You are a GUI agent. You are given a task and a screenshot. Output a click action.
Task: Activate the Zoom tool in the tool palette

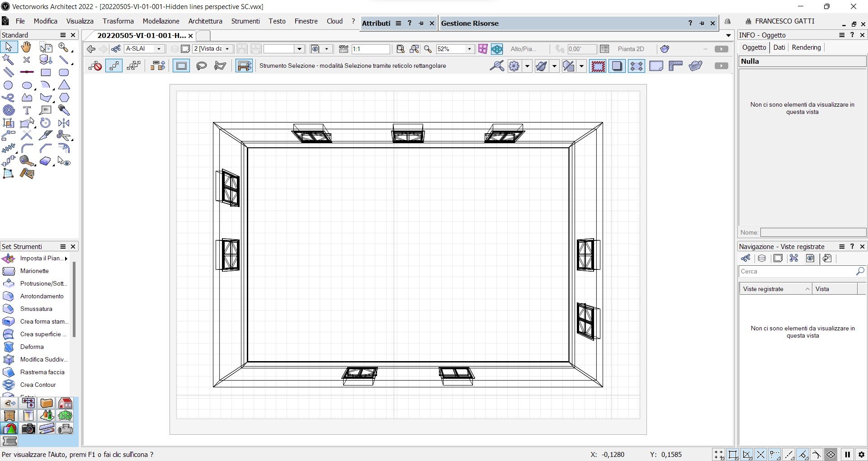coord(64,47)
